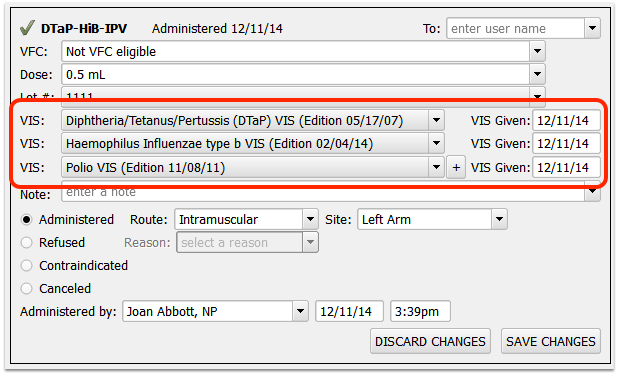
Task: Expand the Dose 0.5 mL dropdown
Action: 537,74
